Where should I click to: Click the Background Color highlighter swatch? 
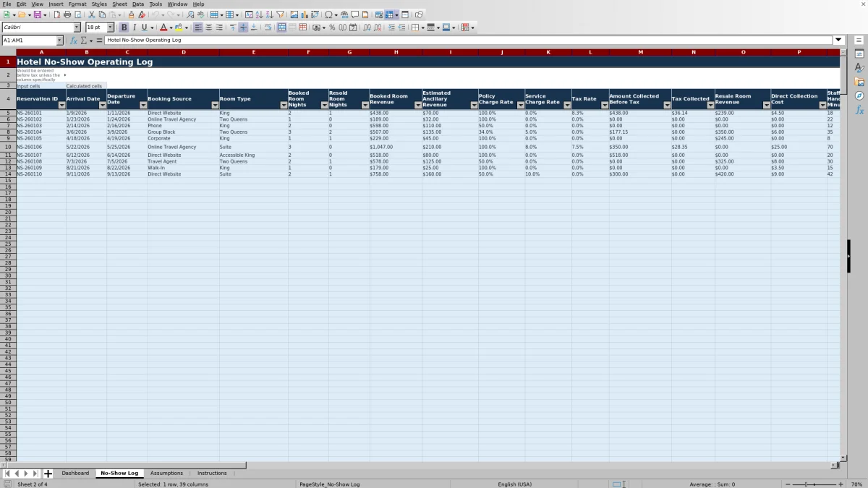point(178,27)
